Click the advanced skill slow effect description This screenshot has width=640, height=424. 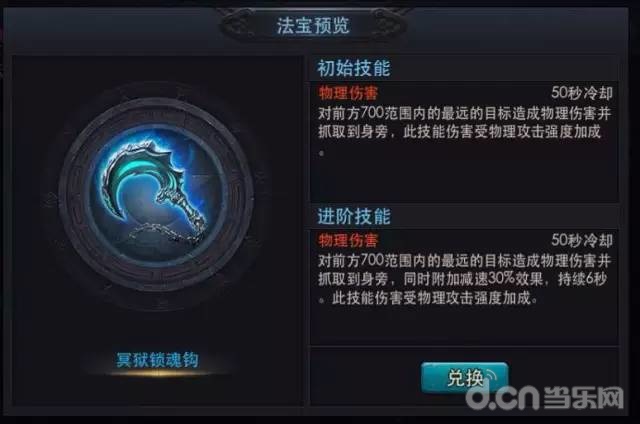pos(464,279)
